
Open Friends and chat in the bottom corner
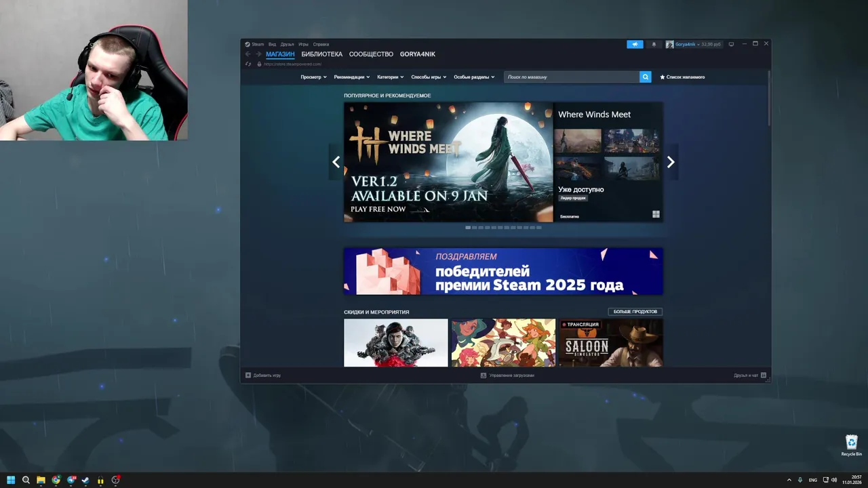click(750, 375)
